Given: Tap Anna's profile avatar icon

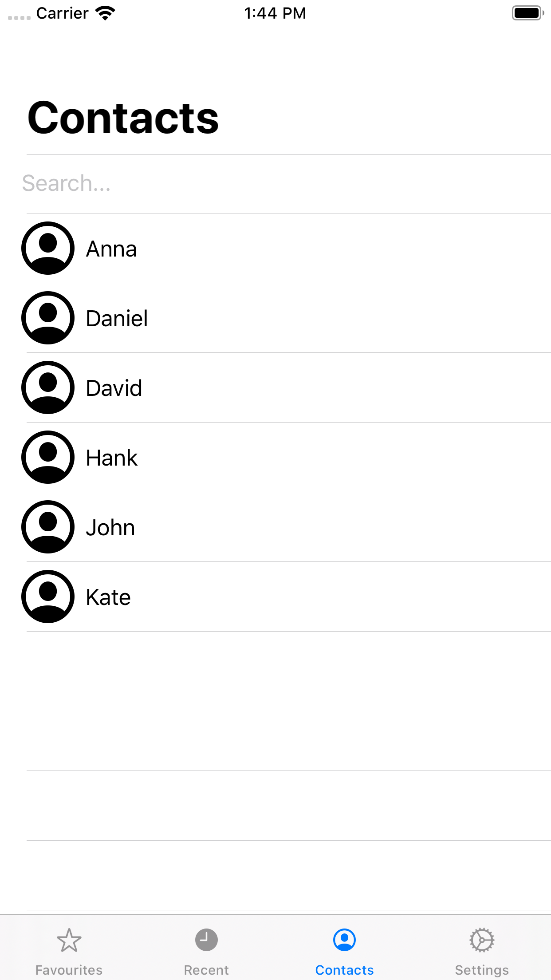Looking at the screenshot, I should point(48,248).
